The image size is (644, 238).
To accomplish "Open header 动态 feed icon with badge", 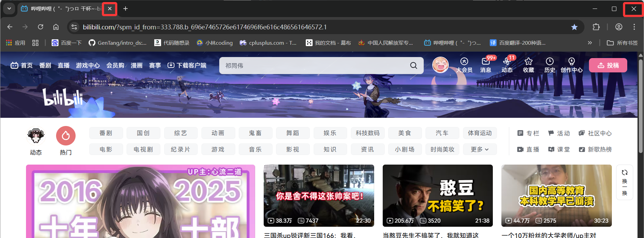I will pos(507,65).
